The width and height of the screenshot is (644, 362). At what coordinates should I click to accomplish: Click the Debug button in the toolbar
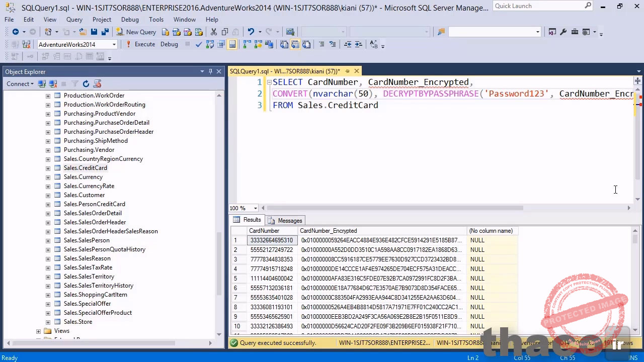[x=169, y=44]
